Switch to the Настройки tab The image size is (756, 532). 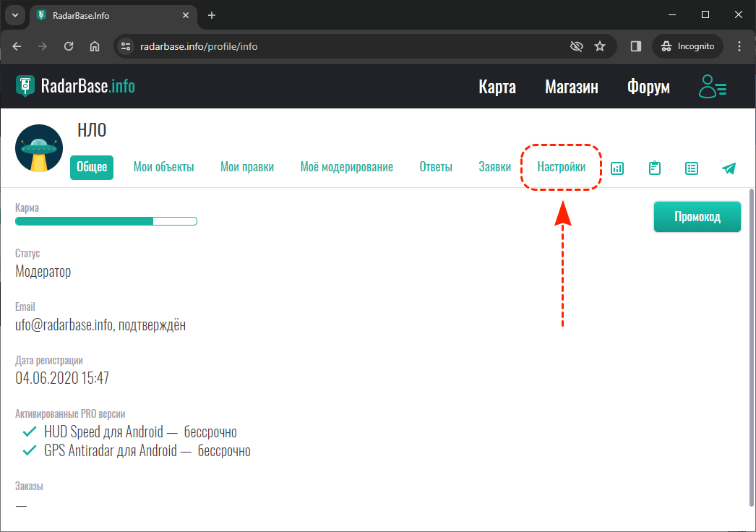point(562,166)
